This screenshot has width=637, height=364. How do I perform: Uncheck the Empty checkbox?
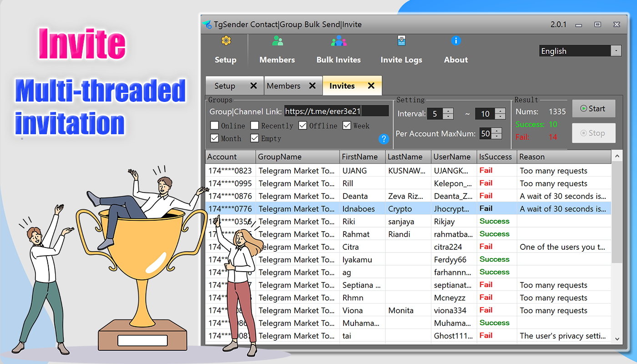[255, 138]
